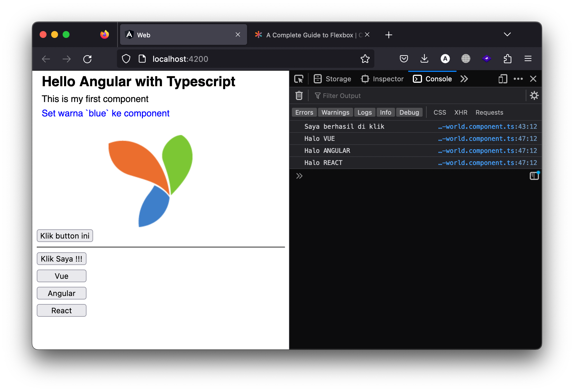The width and height of the screenshot is (574, 392).
Task: Toggle the Debug filter
Action: pos(409,112)
